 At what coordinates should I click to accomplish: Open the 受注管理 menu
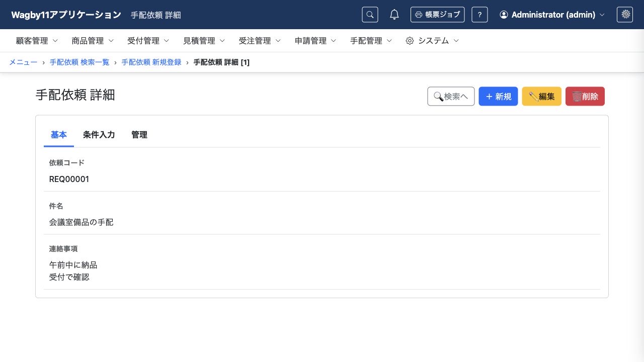click(x=260, y=41)
